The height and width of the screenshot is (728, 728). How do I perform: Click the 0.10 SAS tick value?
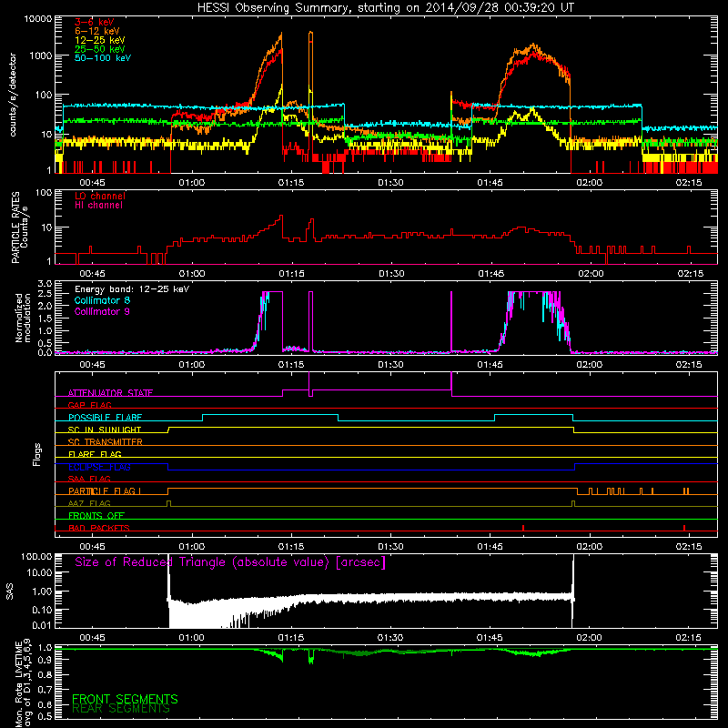42,610
